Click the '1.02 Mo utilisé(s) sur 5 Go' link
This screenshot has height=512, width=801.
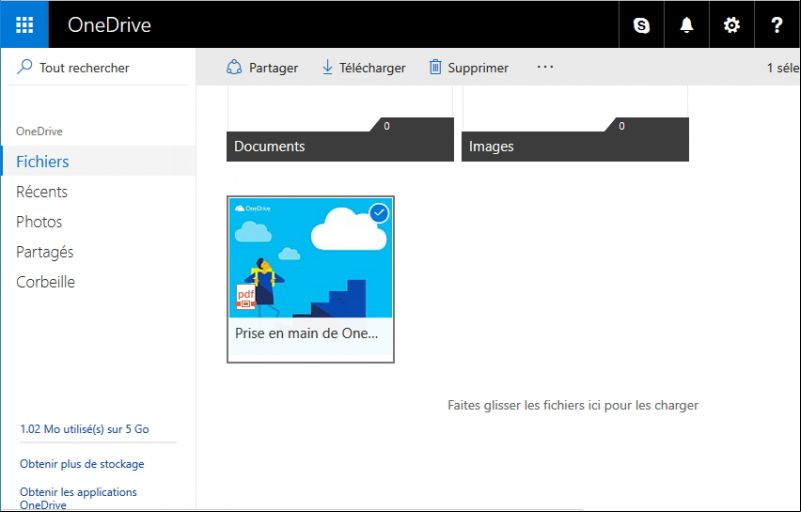[x=84, y=429]
